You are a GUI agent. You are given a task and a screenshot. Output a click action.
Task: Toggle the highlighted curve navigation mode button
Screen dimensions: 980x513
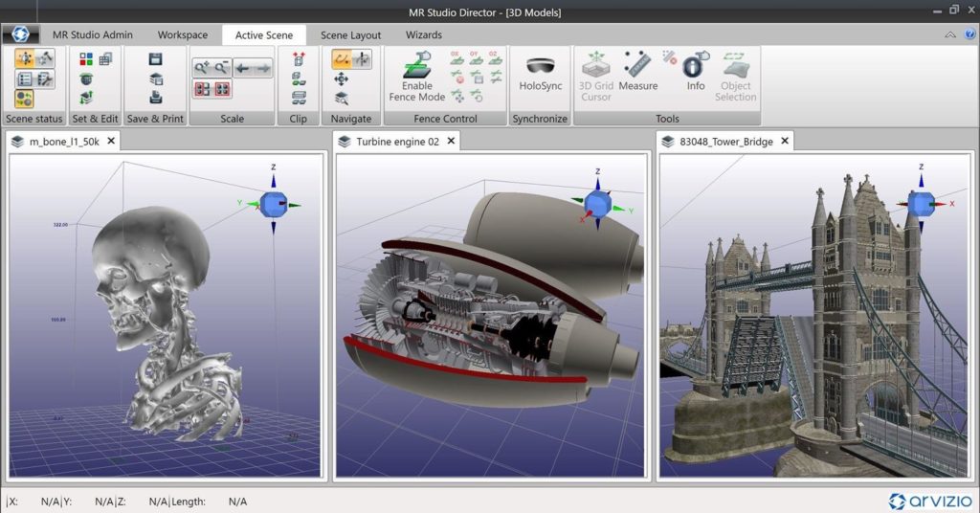342,59
